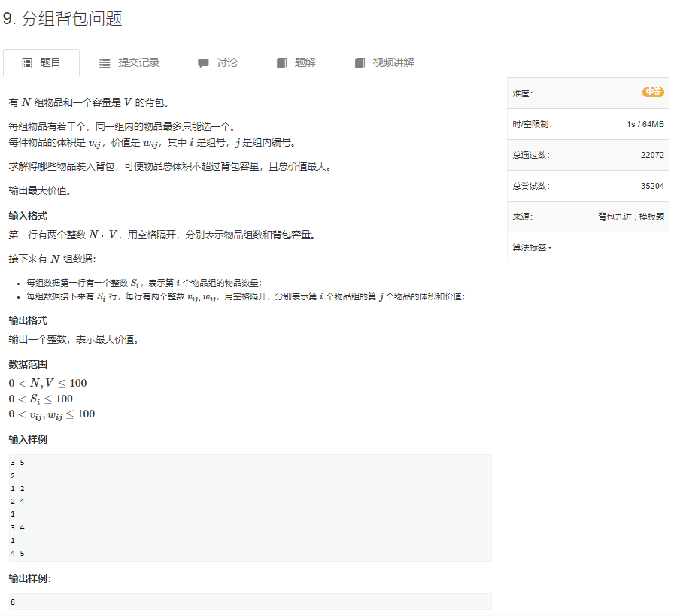The height and width of the screenshot is (616, 677).
Task: Click the 1s / 64MB limit value
Action: [644, 123]
